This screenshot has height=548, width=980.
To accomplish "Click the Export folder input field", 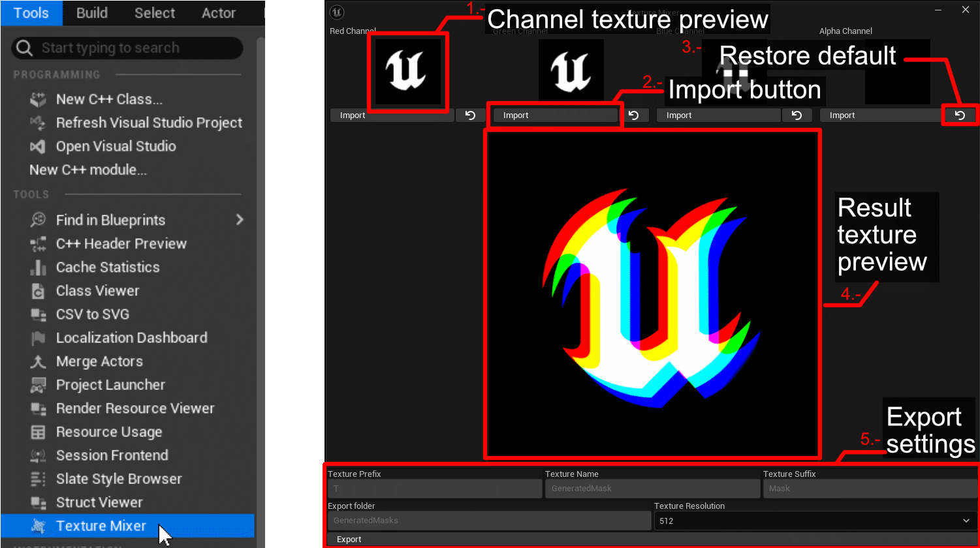I will point(489,521).
